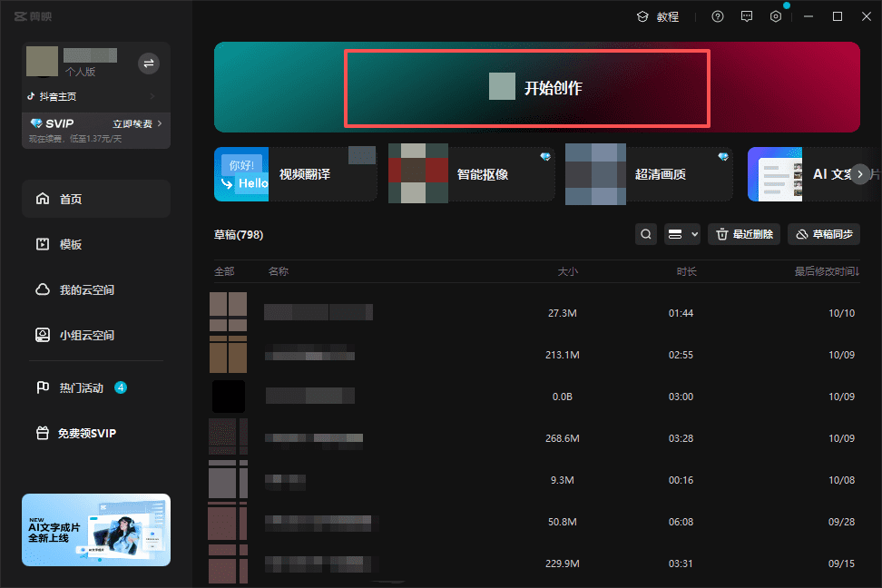882x588 pixels.
Task: Click the 开始创作 button
Action: point(526,88)
